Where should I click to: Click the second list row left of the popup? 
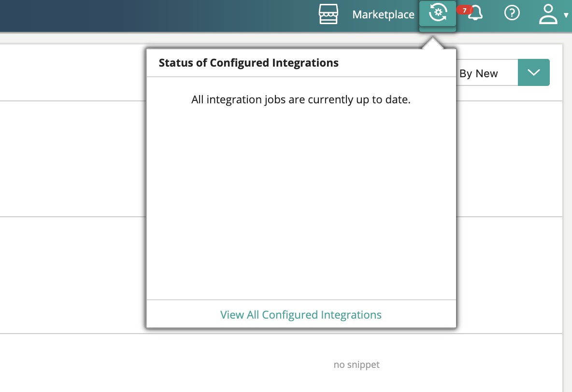pos(72,275)
